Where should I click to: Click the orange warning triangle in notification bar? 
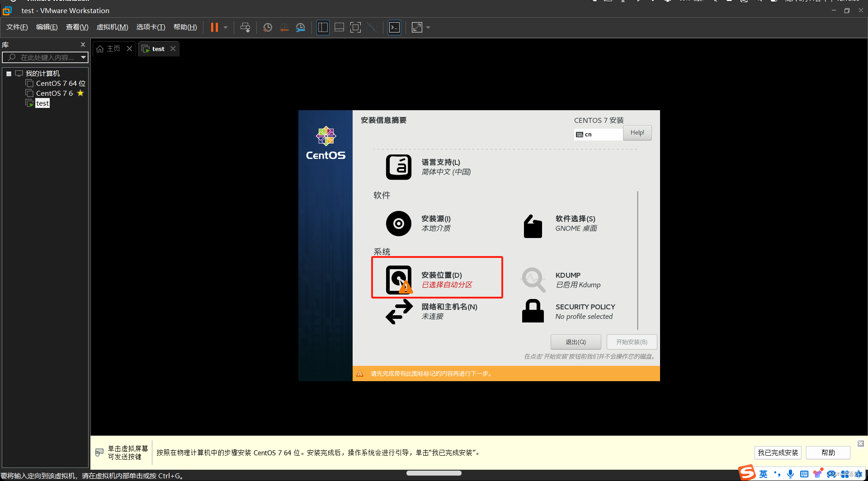pyautogui.click(x=360, y=374)
